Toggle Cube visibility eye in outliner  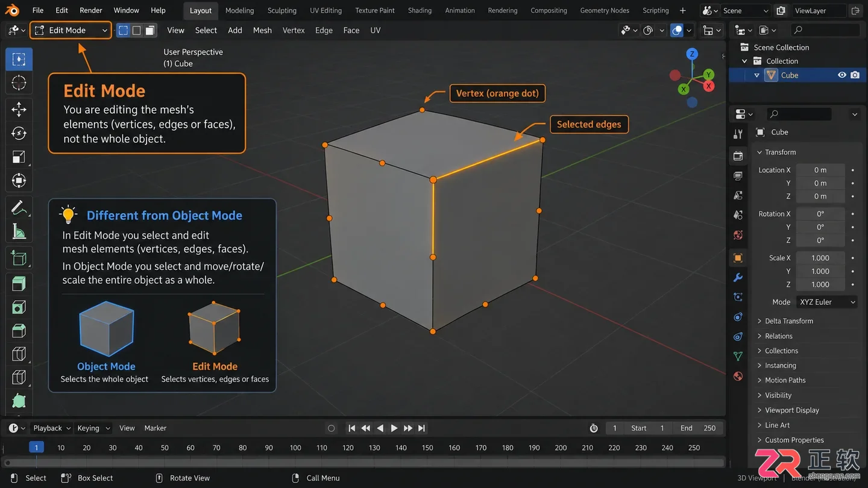tap(842, 75)
